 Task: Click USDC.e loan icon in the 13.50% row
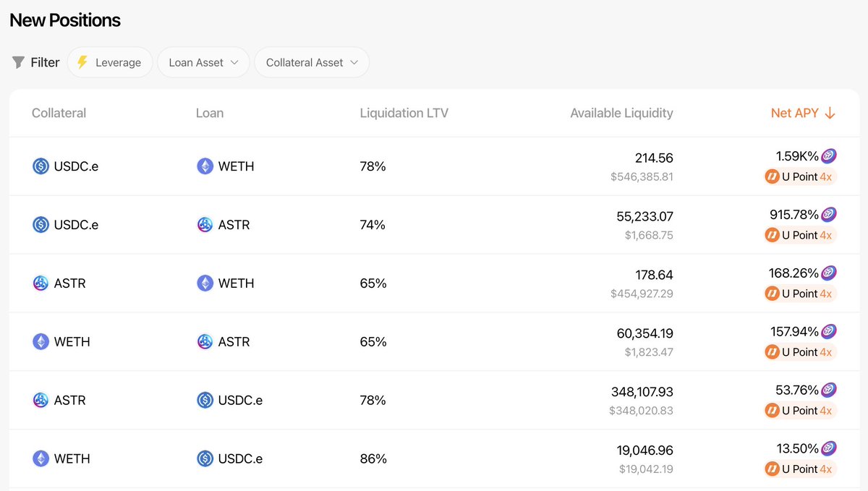point(205,459)
